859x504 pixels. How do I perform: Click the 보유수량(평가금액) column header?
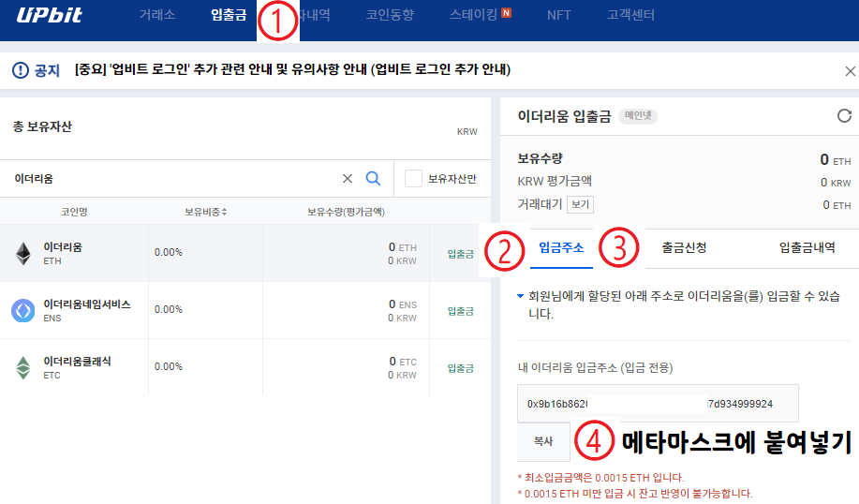coord(346,212)
